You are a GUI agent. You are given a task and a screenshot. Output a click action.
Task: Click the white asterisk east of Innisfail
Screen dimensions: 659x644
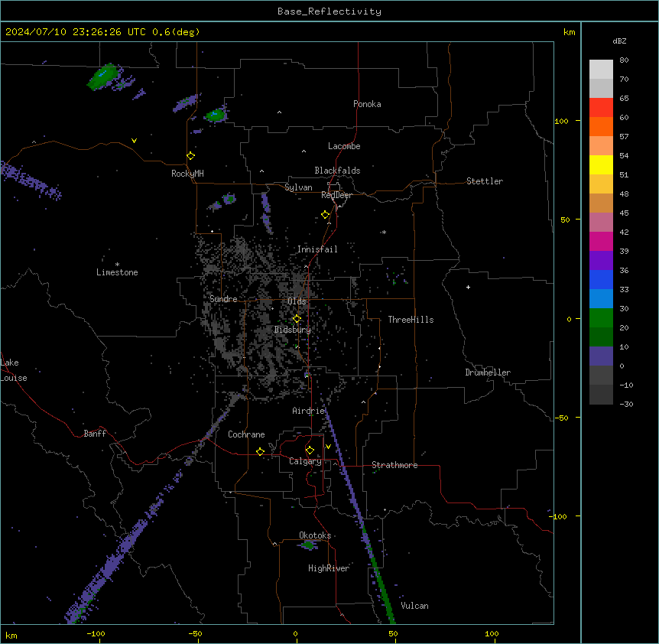[384, 232]
